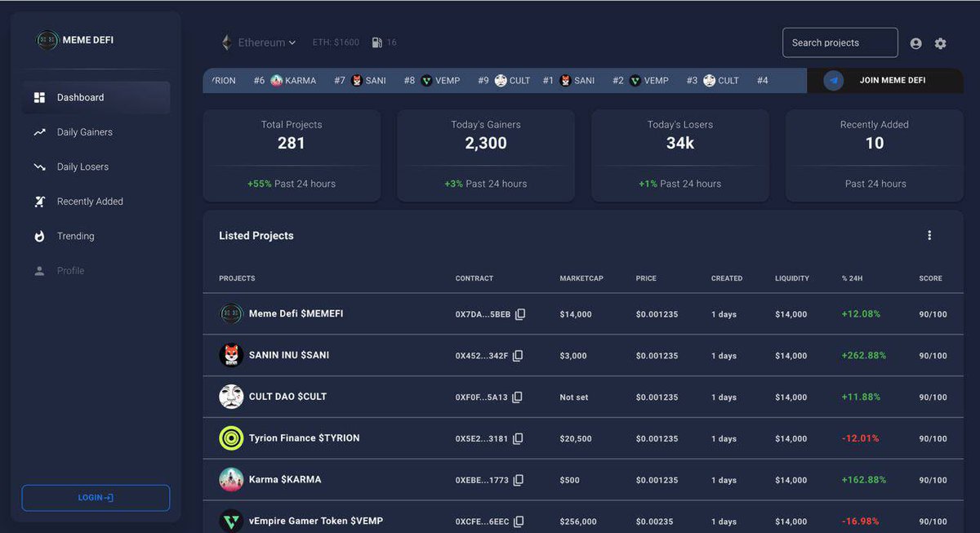980x533 pixels.
Task: Click the +162.88% value for Karma
Action: coord(863,480)
